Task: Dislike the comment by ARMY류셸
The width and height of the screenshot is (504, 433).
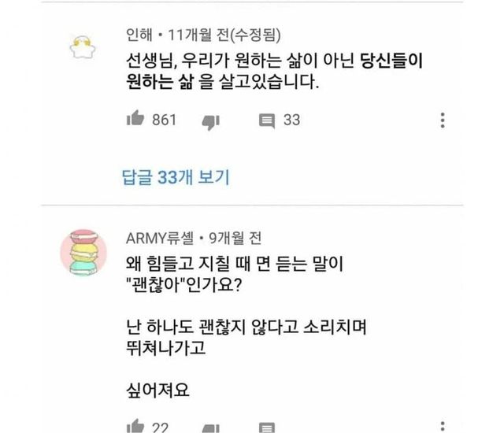Action: click(x=211, y=429)
